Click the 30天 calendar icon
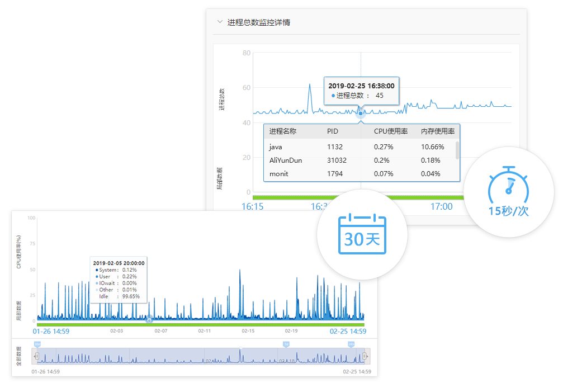 click(362, 234)
